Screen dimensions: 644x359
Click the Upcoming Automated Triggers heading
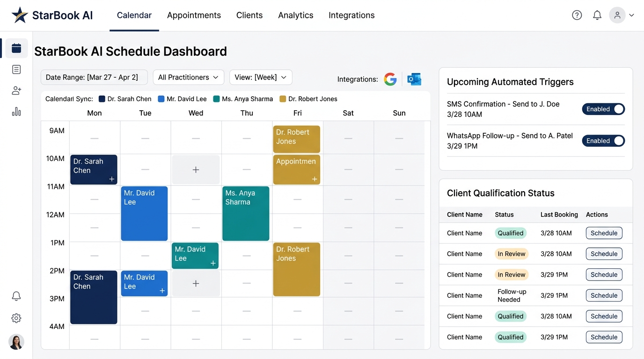510,82
